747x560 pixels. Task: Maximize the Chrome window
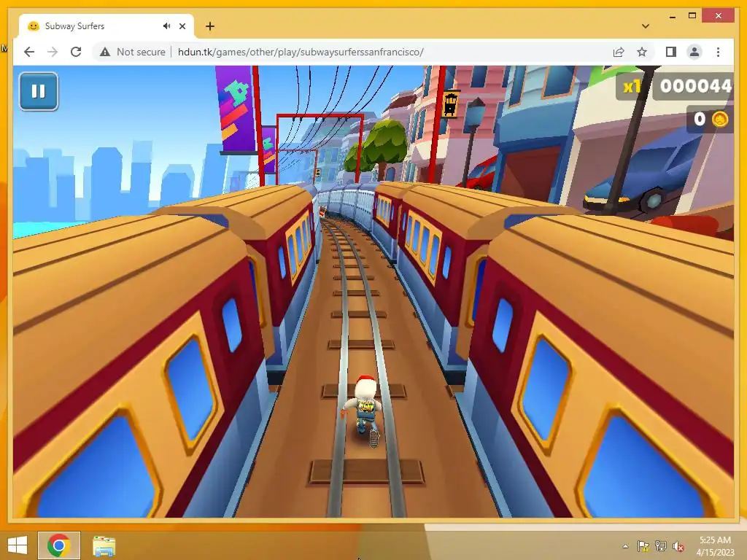[x=692, y=16]
